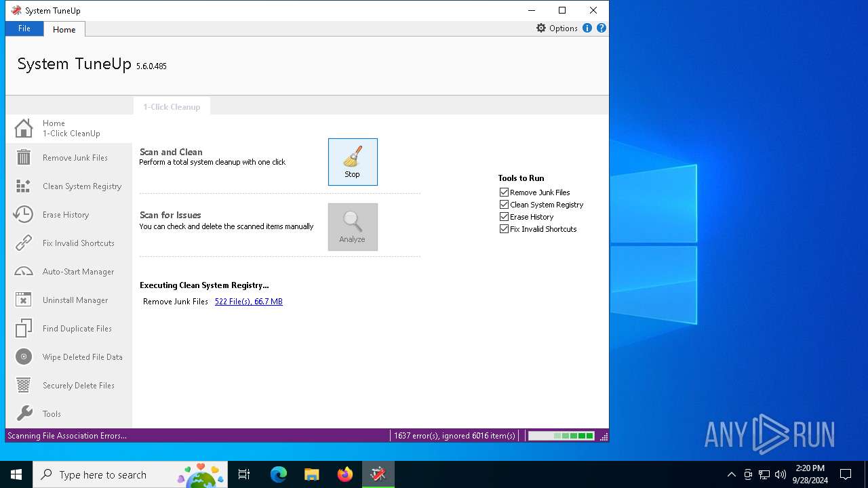
Task: Open Securely Delete Files in the sidebar
Action: tap(69, 385)
